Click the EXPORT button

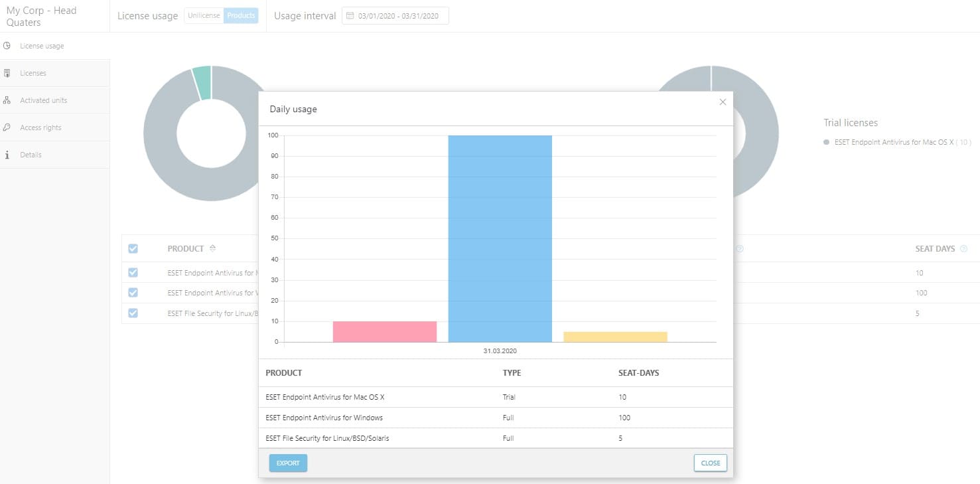pos(288,463)
